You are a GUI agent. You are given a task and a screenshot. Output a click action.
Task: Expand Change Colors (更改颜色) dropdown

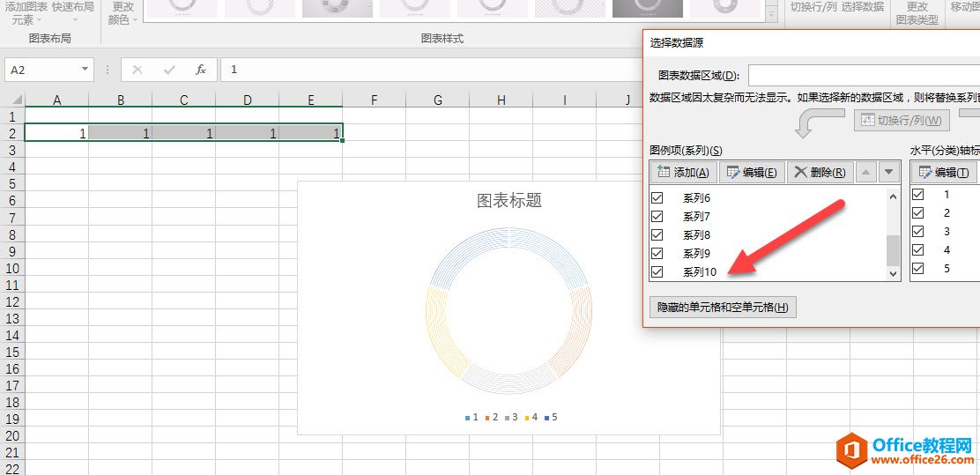pos(122,13)
